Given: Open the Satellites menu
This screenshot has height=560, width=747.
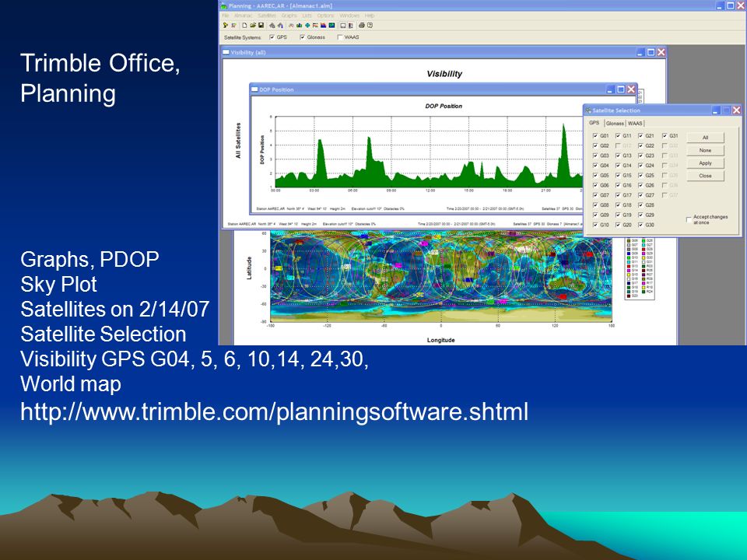Looking at the screenshot, I should 267,16.
